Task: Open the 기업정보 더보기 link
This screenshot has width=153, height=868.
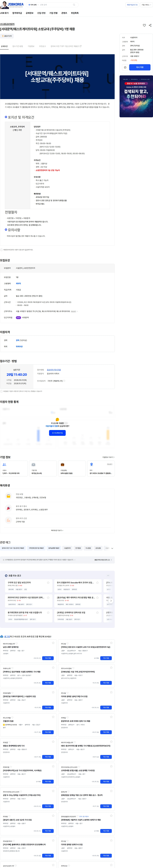Action: click(108, 457)
